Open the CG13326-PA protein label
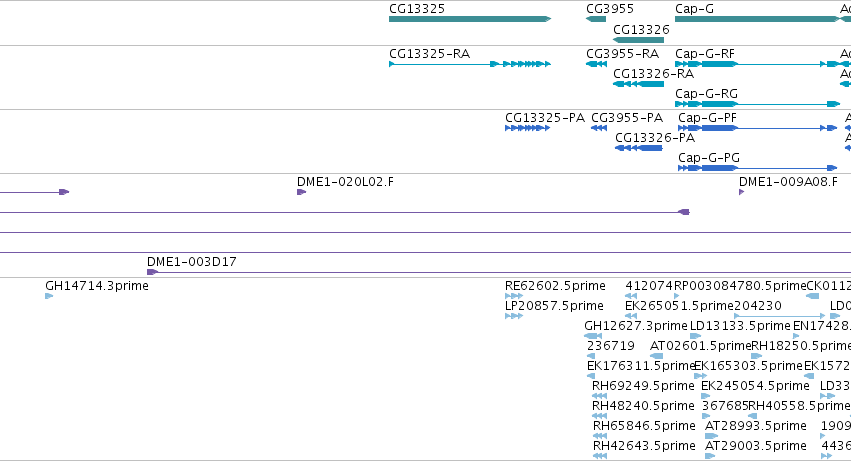 655,138
